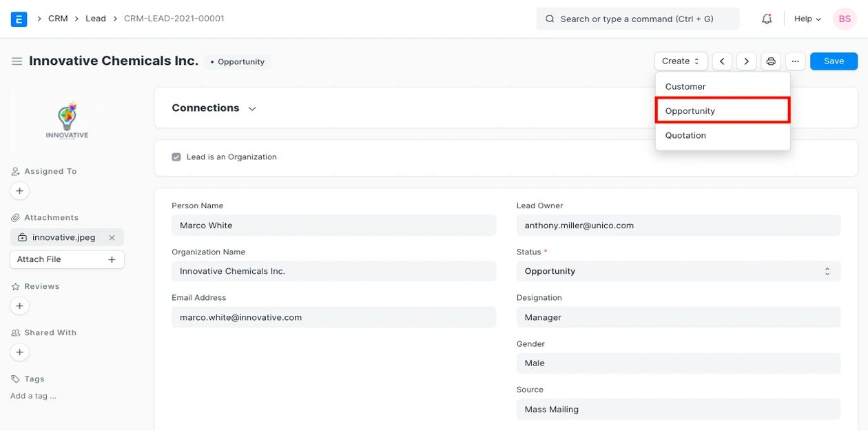Open the three-dots more options menu
868x431 pixels.
coord(795,61)
